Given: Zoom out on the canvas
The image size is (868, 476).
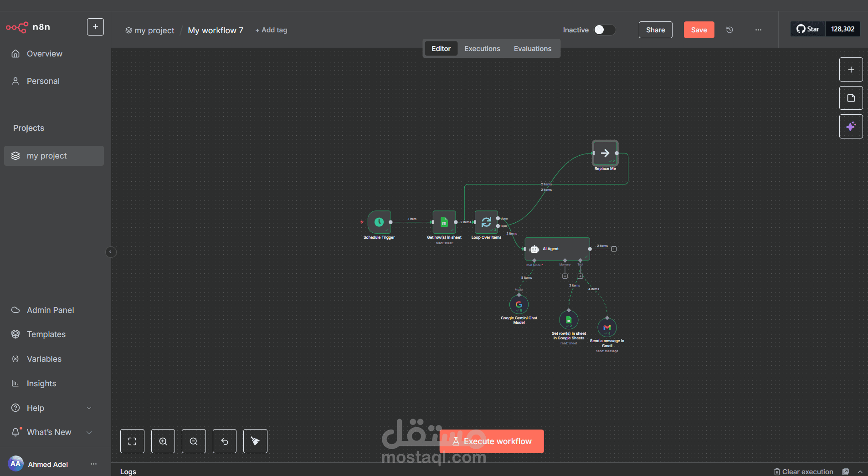Looking at the screenshot, I should click(x=194, y=441).
